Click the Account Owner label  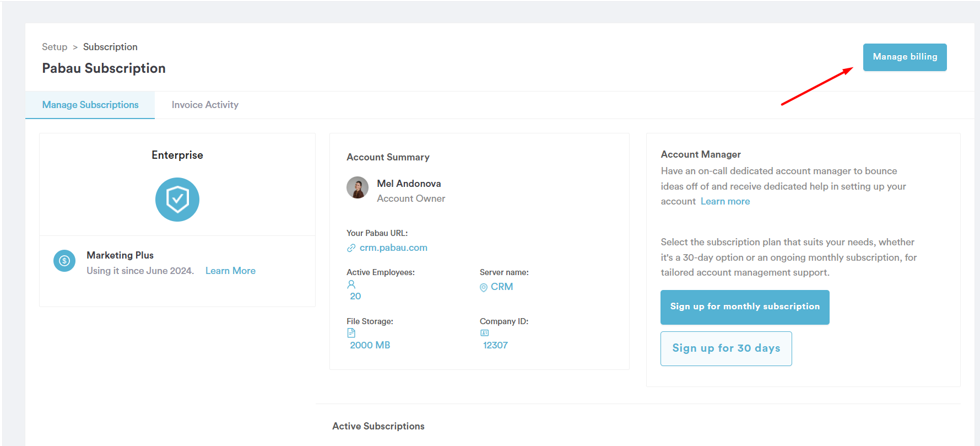[411, 198]
